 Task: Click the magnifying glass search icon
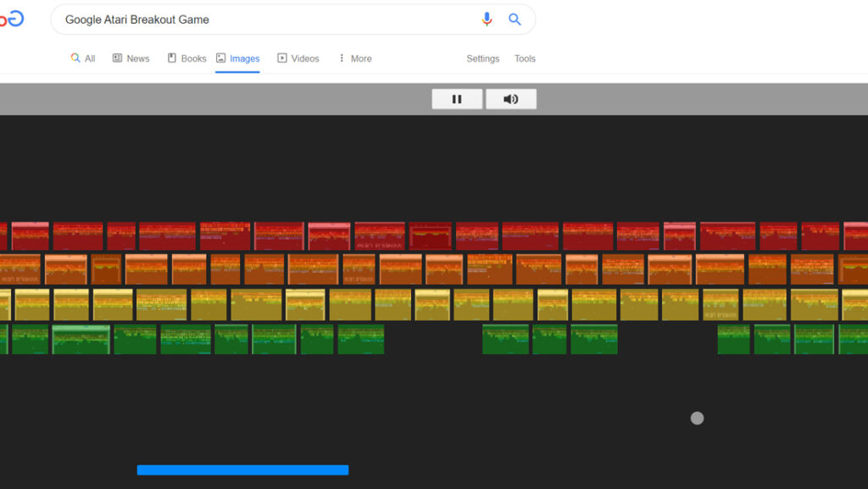[515, 19]
